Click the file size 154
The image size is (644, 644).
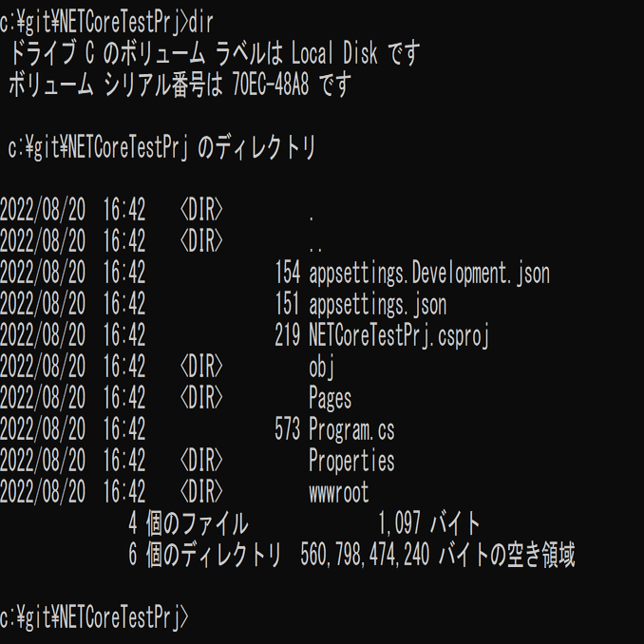click(287, 274)
